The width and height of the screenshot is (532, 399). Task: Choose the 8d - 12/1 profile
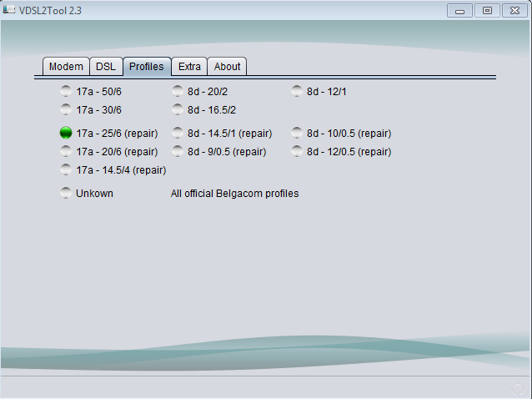pyautogui.click(x=297, y=91)
